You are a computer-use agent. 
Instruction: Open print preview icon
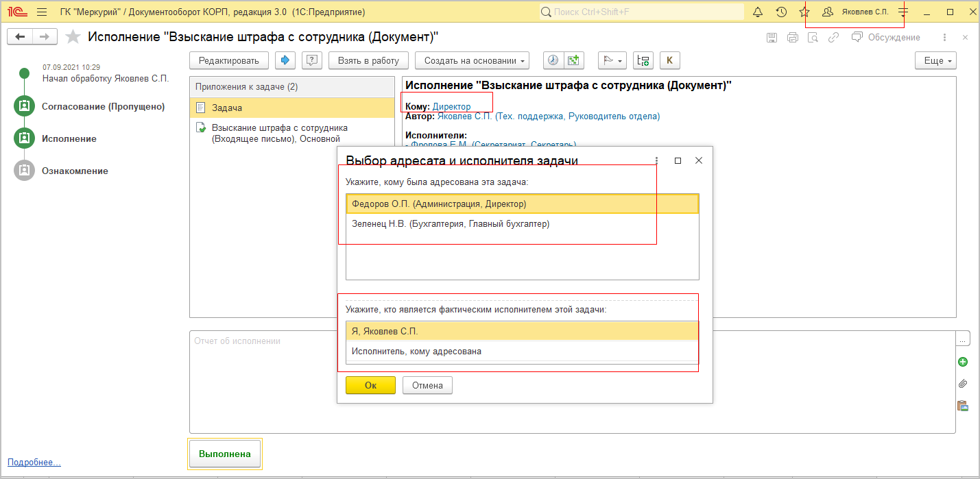813,38
